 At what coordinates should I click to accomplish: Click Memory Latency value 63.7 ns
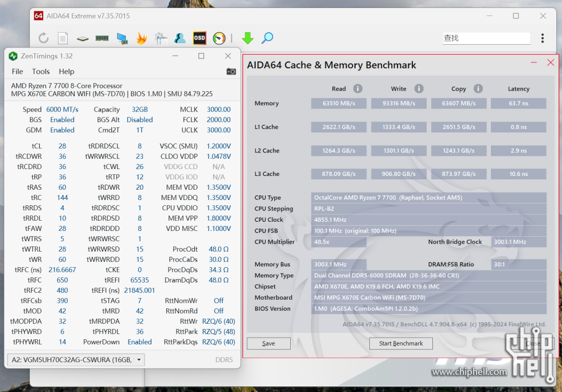(518, 103)
